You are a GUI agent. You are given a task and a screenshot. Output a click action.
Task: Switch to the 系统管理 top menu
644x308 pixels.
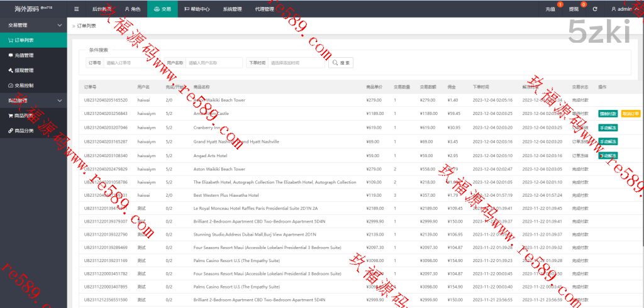point(232,9)
